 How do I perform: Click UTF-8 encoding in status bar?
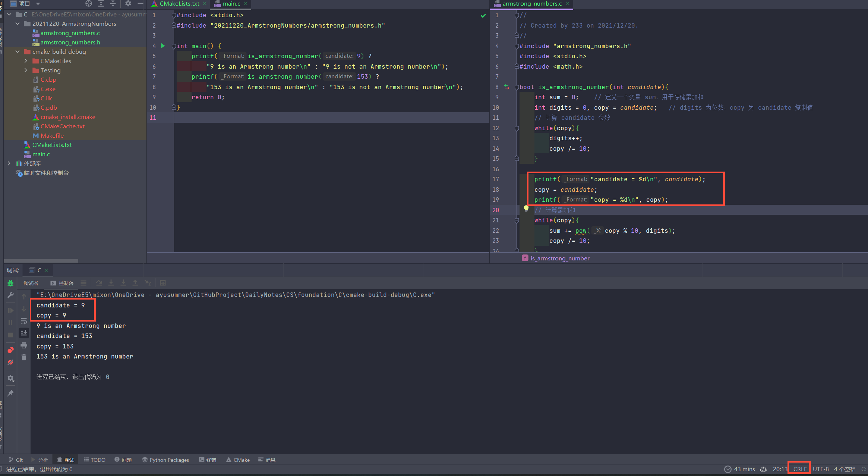coord(821,469)
